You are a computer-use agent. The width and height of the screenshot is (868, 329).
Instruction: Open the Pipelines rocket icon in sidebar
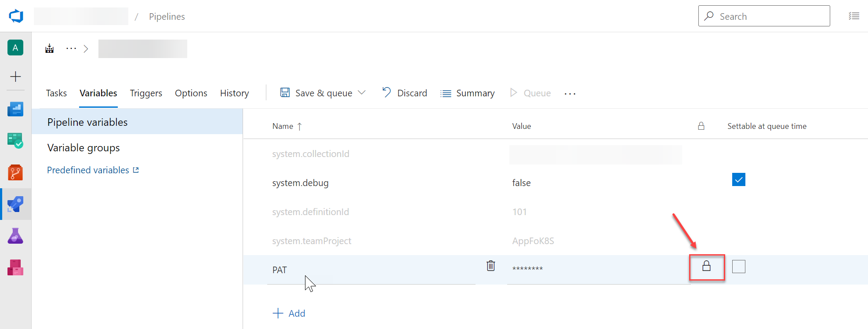coord(15,204)
